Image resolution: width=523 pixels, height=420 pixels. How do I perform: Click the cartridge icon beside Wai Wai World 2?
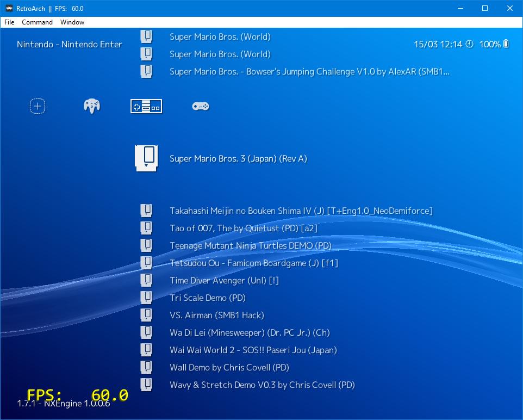tap(146, 349)
